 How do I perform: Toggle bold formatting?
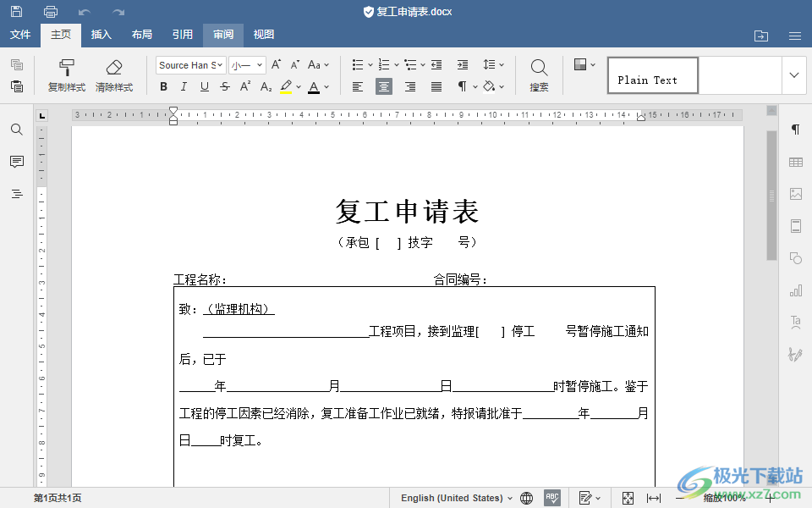[163, 86]
